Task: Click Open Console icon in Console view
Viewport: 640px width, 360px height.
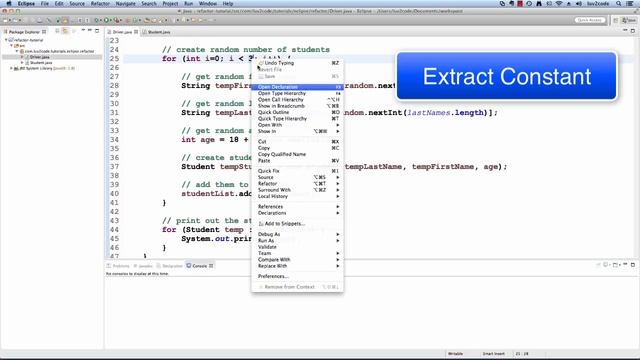Action: pos(616,265)
